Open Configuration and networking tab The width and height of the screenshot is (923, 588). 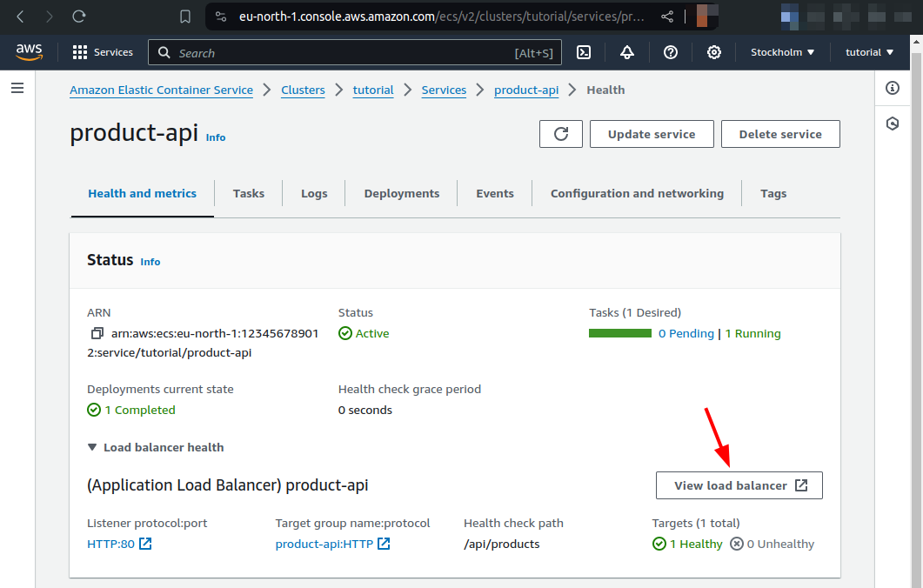coord(637,194)
